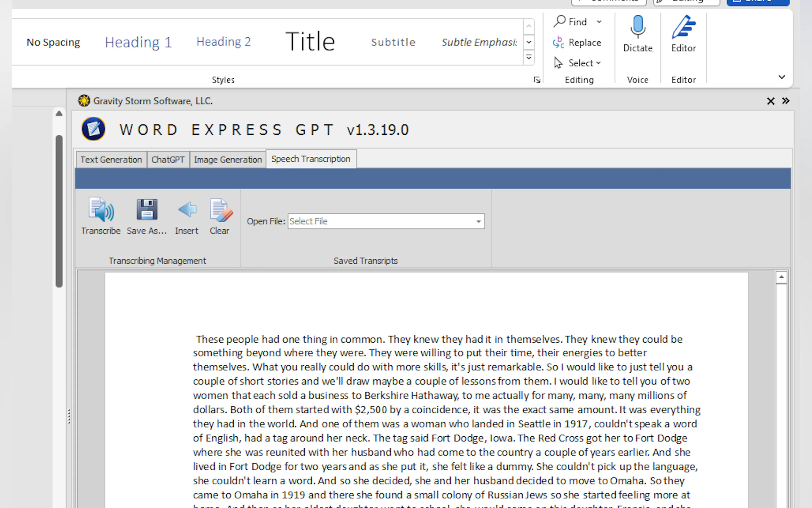Open the Image Generation tab

tap(228, 160)
